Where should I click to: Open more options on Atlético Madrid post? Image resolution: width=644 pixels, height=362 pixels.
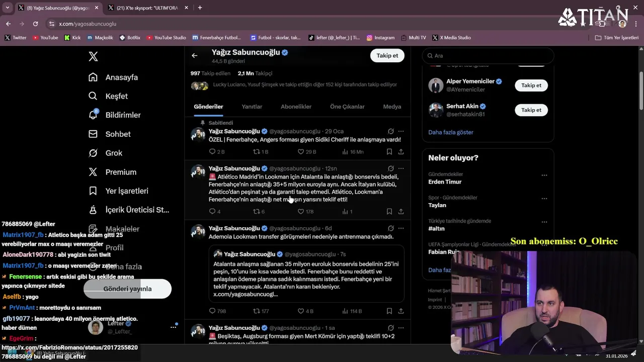point(401,168)
